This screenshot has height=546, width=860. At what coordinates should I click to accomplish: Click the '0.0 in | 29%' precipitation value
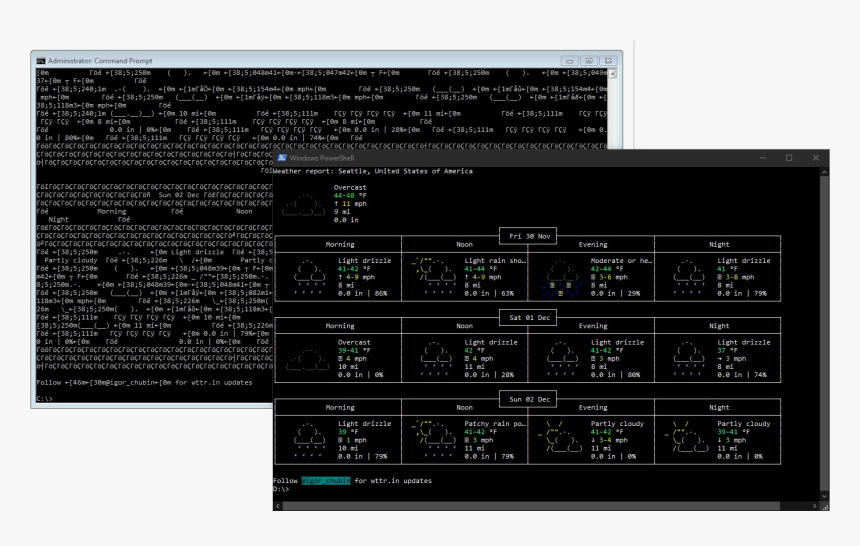point(615,294)
